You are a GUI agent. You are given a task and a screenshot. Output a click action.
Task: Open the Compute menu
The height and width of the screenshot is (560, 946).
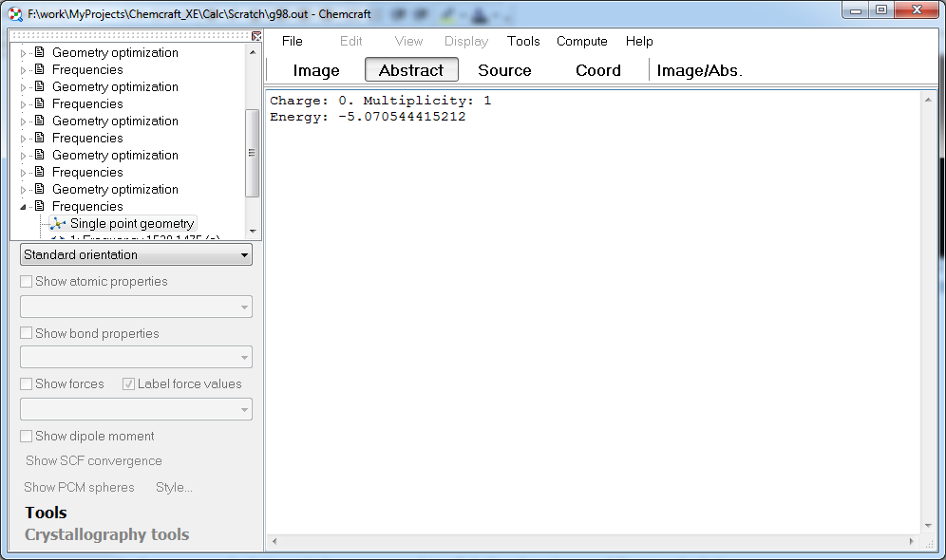point(581,41)
